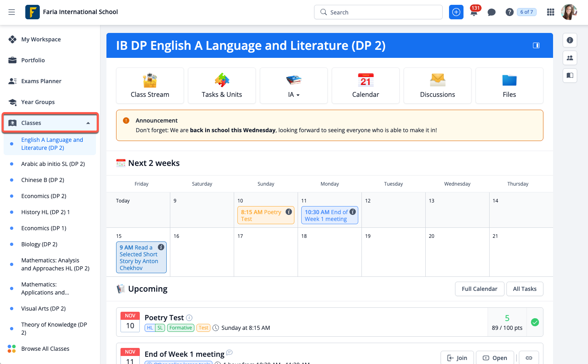Toggle the sidebar panel icon in class header

[536, 45]
